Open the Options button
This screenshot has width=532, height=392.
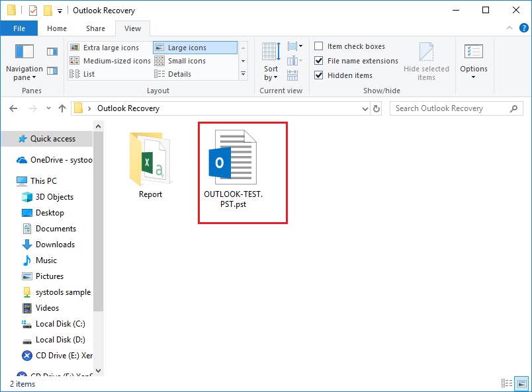coord(474,61)
